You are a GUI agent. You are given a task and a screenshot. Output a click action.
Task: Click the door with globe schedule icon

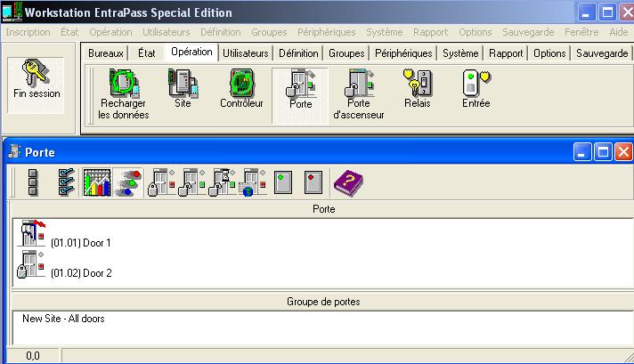tap(252, 182)
